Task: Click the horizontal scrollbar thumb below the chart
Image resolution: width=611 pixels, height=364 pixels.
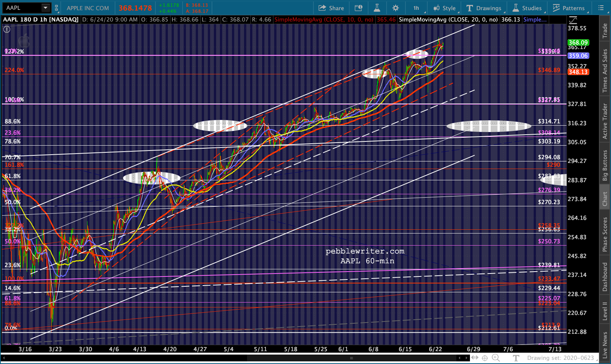Action: (352, 358)
